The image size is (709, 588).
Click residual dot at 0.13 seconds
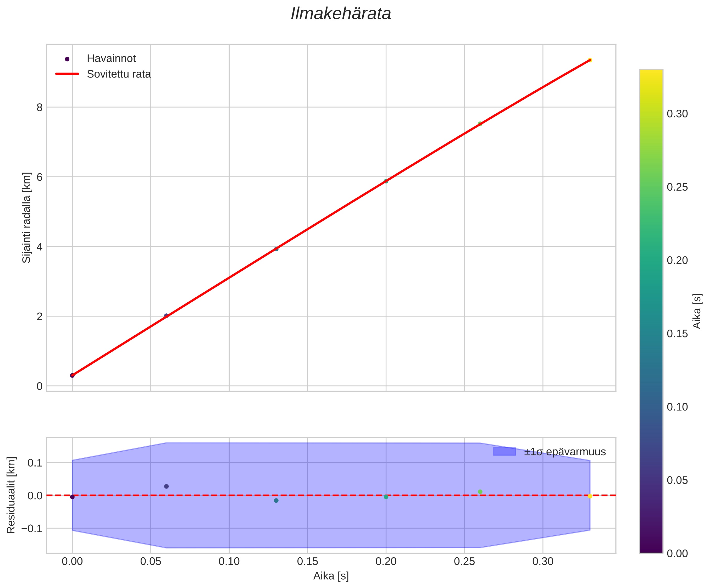276,501
